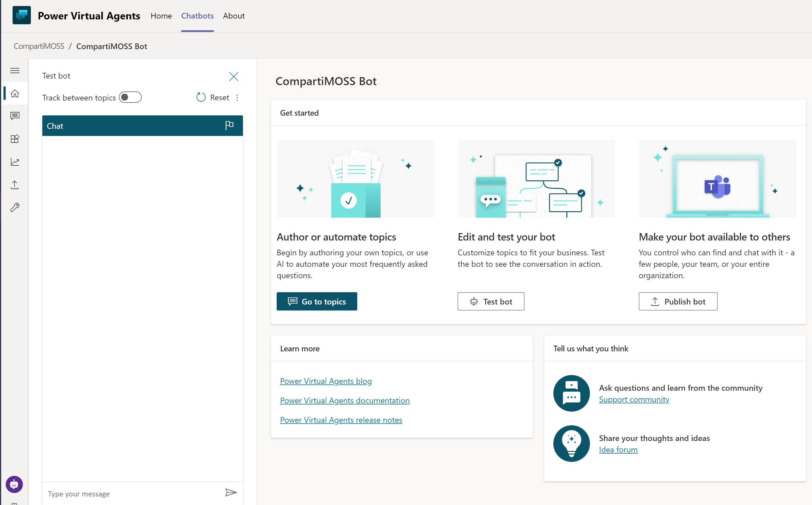Screen dimensions: 812x505
Task: Open the Entities icon in the sidebar
Action: 15,139
